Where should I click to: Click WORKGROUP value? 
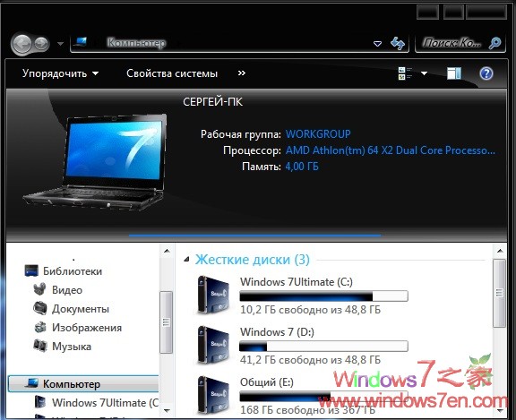(x=318, y=133)
